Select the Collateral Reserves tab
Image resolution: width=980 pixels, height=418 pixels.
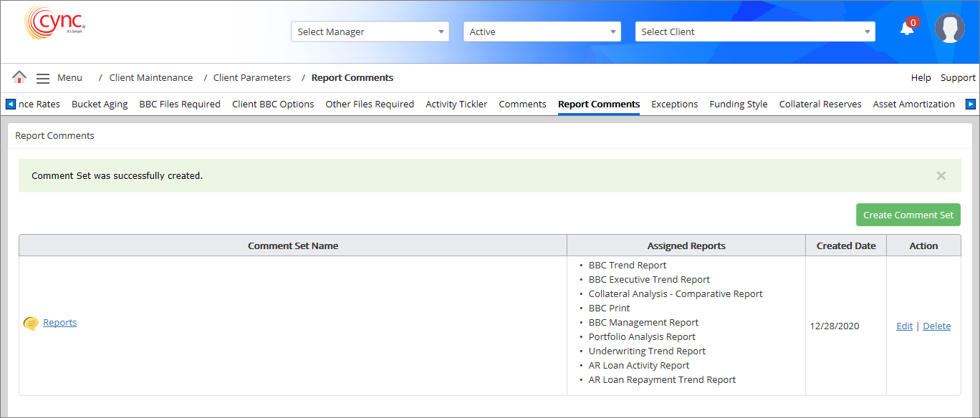pos(820,104)
